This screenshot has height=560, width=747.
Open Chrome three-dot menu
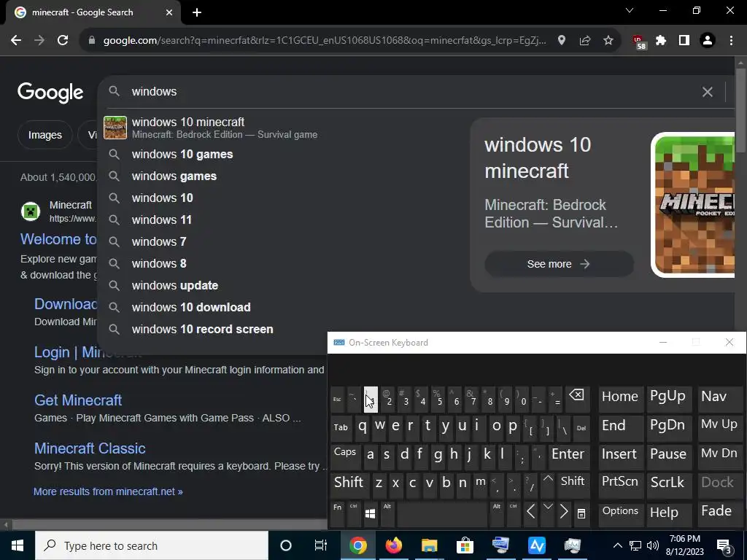[x=731, y=41]
